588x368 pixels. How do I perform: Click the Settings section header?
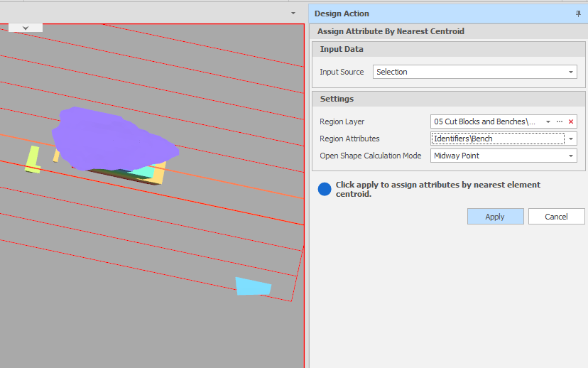pos(337,99)
